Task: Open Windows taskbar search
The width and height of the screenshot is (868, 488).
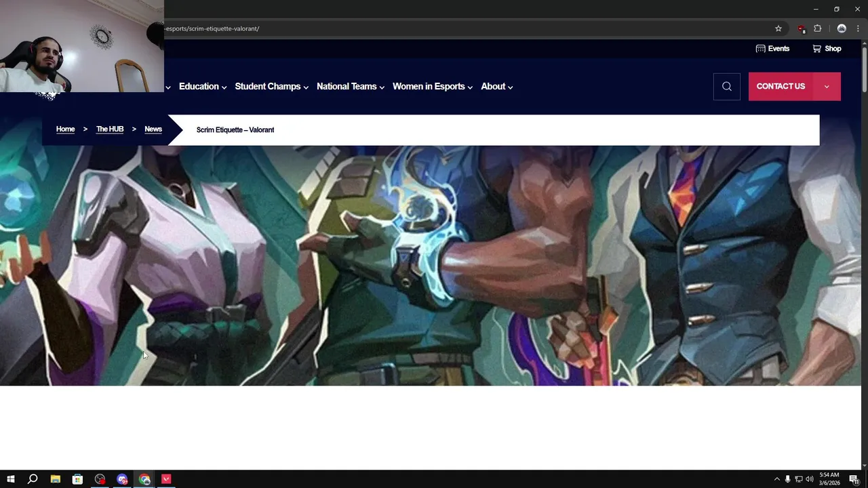Action: [x=33, y=479]
